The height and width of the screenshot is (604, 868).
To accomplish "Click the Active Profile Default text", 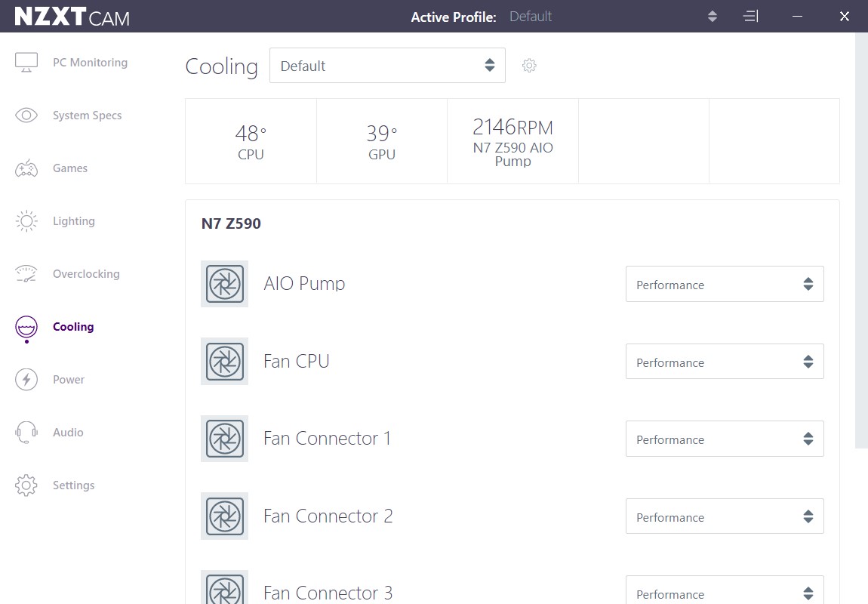I will click(531, 17).
